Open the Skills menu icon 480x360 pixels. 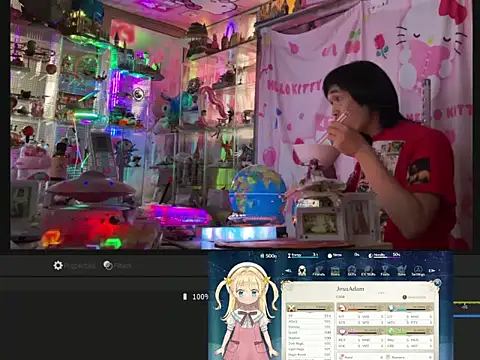click(352, 270)
